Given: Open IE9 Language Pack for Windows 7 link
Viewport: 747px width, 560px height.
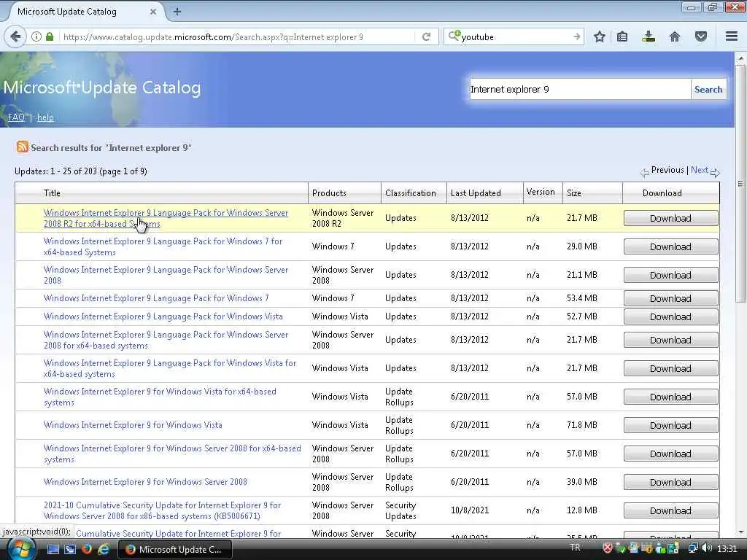Looking at the screenshot, I should point(156,298).
